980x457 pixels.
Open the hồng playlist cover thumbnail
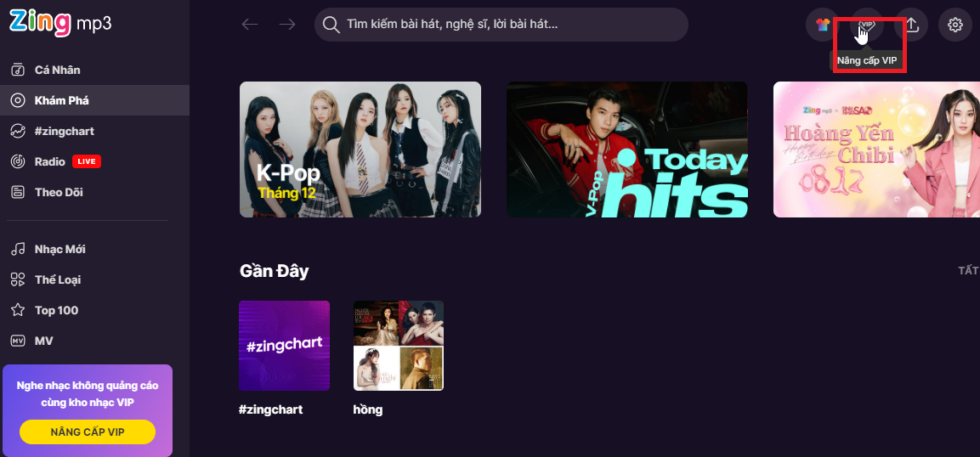[399, 345]
